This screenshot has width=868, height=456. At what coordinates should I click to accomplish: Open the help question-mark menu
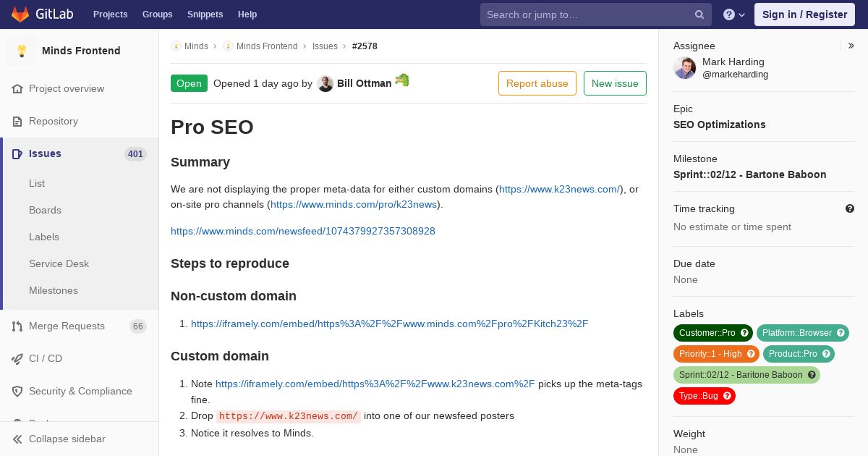click(733, 14)
